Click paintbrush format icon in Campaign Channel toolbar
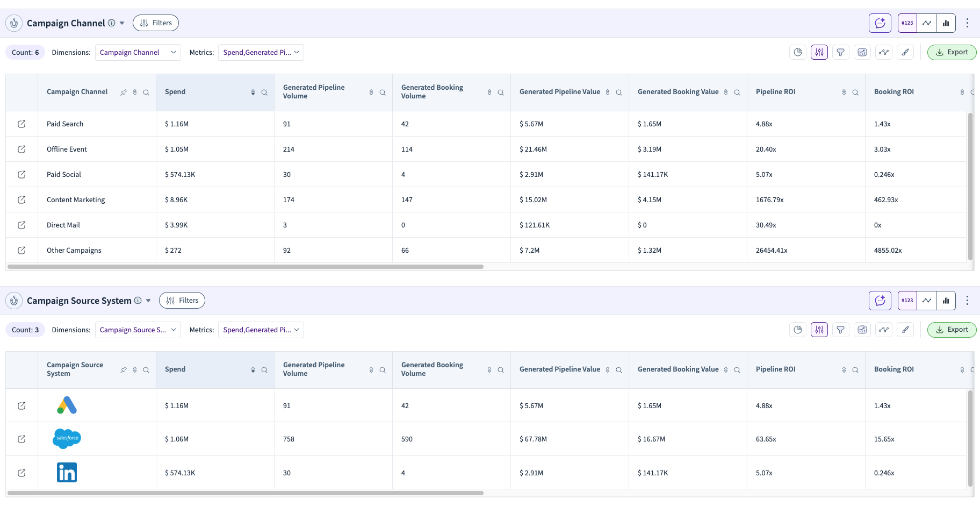Image resolution: width=980 pixels, height=506 pixels. [905, 52]
